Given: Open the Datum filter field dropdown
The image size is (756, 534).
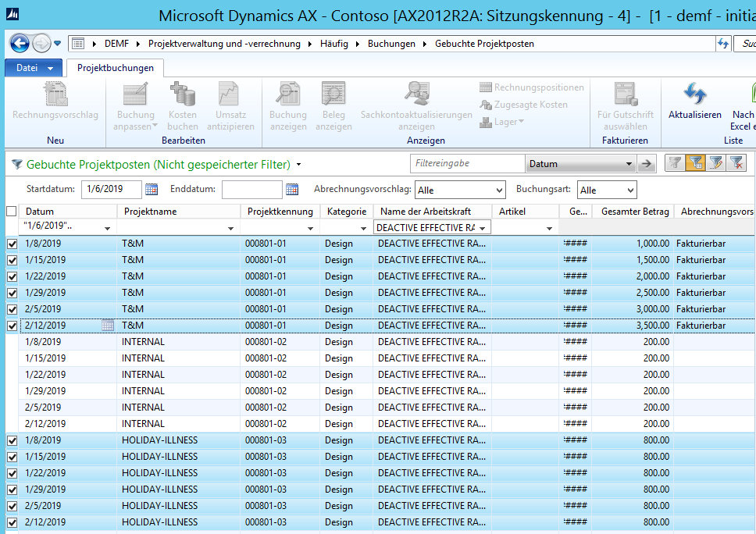Looking at the screenshot, I should 629,164.
